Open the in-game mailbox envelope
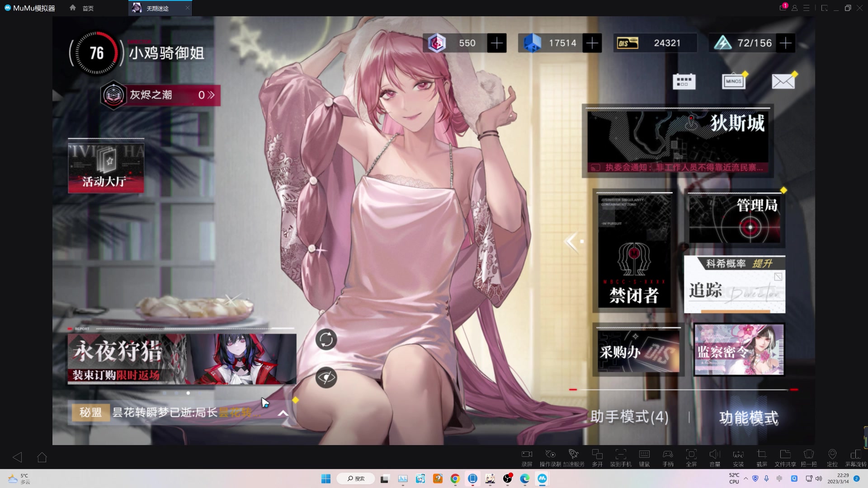The image size is (868, 488). pos(783,81)
